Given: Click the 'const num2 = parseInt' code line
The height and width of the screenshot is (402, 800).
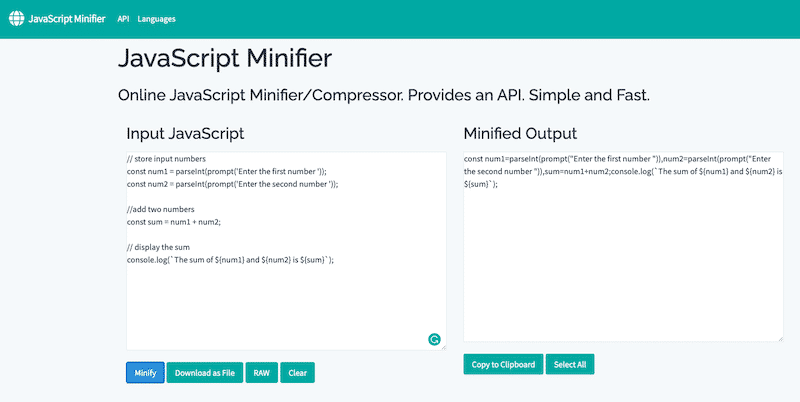Looking at the screenshot, I should (x=233, y=184).
